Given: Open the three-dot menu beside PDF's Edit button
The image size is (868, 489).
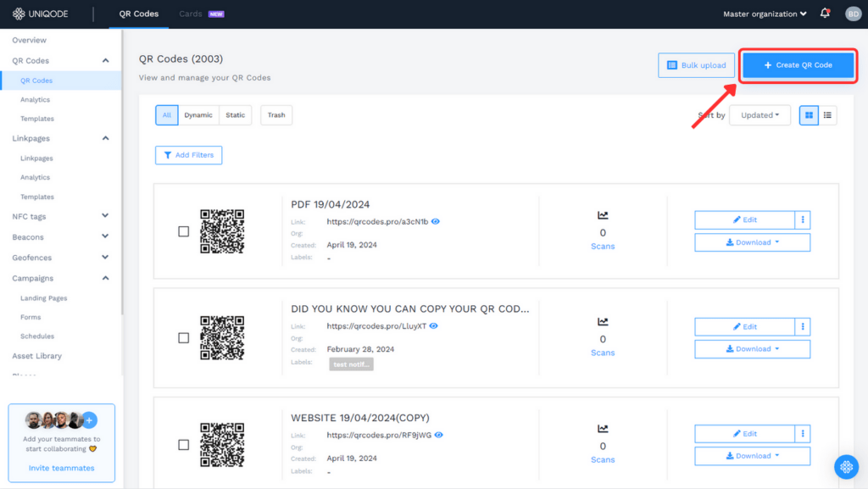Looking at the screenshot, I should coord(802,219).
